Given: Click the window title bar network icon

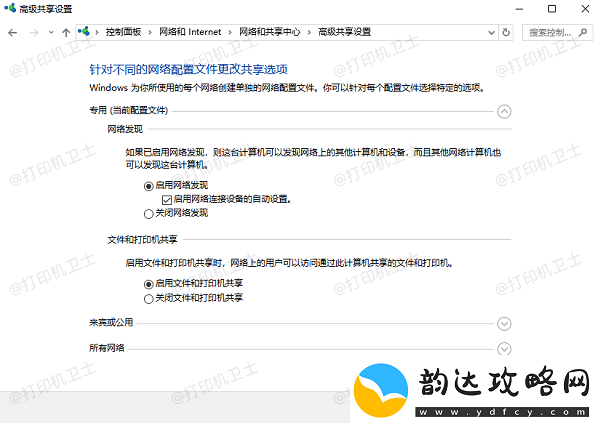Looking at the screenshot, I should pyautogui.click(x=10, y=8).
